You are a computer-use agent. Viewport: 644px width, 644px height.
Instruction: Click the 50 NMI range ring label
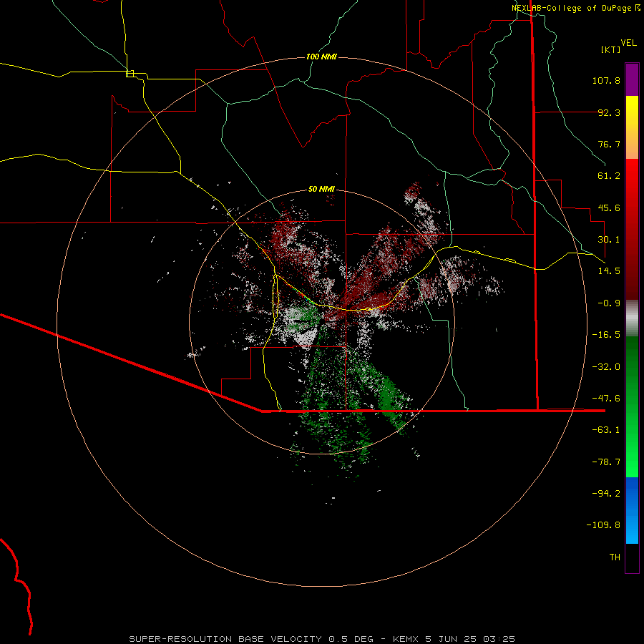pyautogui.click(x=321, y=189)
